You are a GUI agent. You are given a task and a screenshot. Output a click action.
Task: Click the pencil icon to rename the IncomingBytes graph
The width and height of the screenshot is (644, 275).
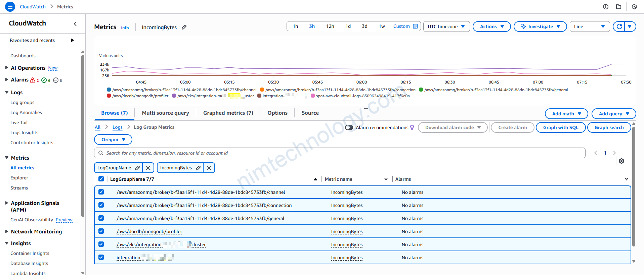click(184, 27)
